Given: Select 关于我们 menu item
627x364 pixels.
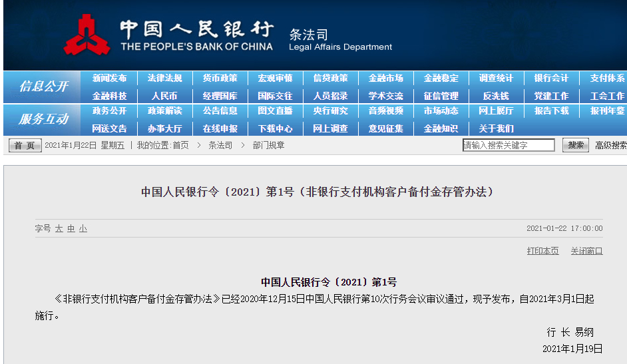Looking at the screenshot, I should (x=497, y=128).
